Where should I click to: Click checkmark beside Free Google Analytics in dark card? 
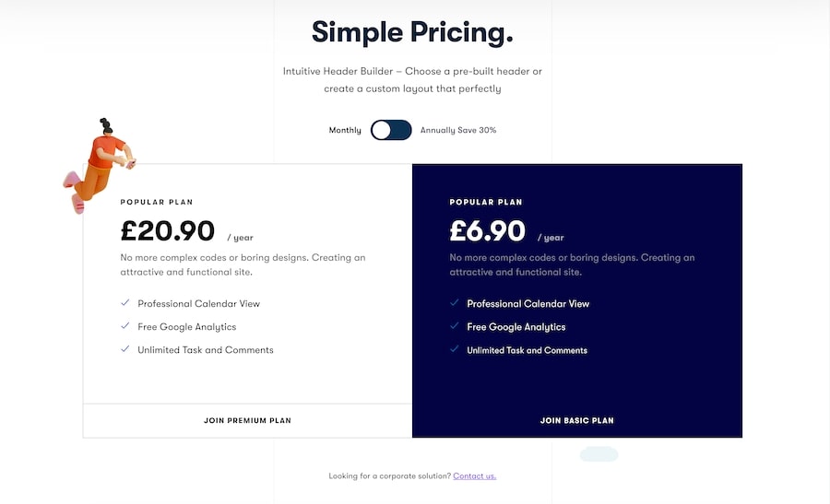(x=454, y=326)
